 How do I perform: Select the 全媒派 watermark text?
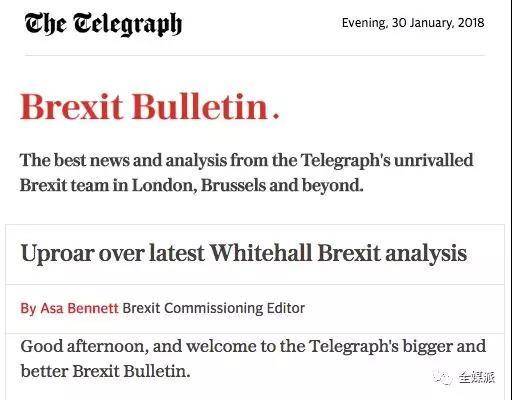477,377
